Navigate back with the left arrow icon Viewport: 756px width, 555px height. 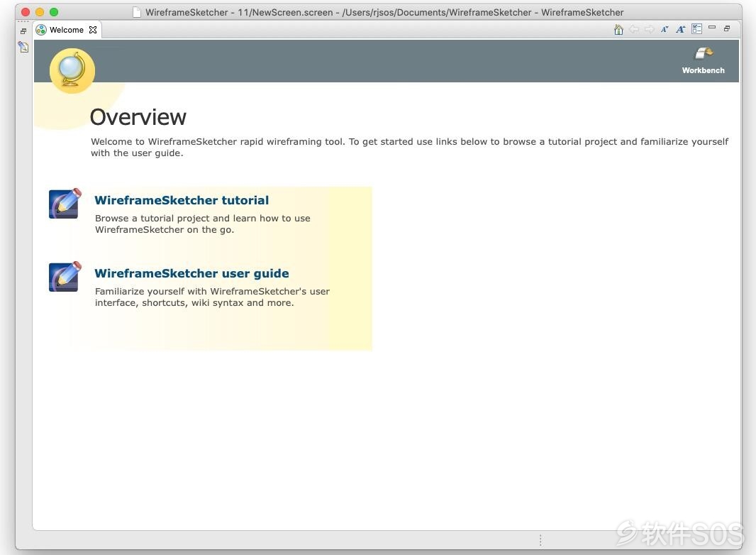634,29
